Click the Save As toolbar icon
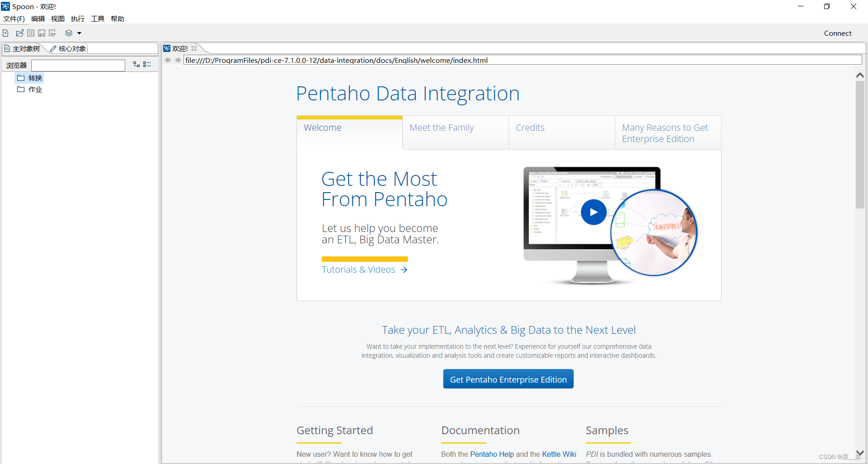The image size is (868, 464). point(52,33)
